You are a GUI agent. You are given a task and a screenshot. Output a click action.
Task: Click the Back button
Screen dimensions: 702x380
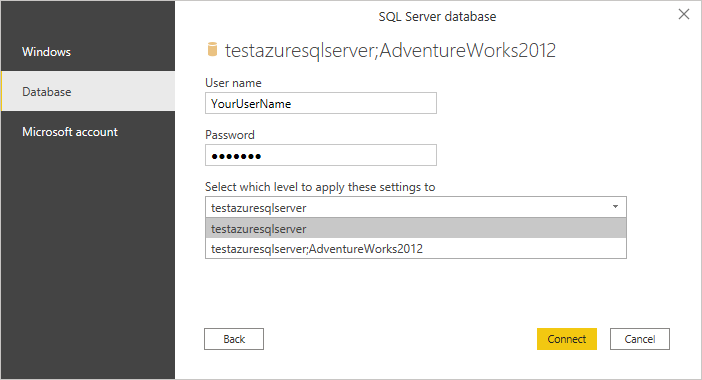click(234, 339)
